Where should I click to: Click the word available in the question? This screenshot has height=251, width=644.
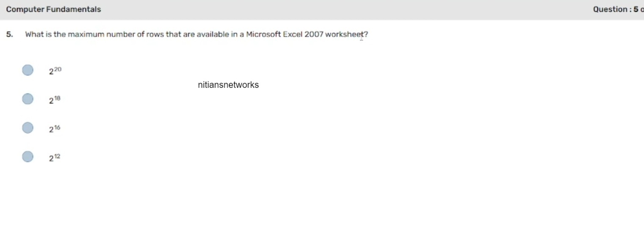pos(213,34)
